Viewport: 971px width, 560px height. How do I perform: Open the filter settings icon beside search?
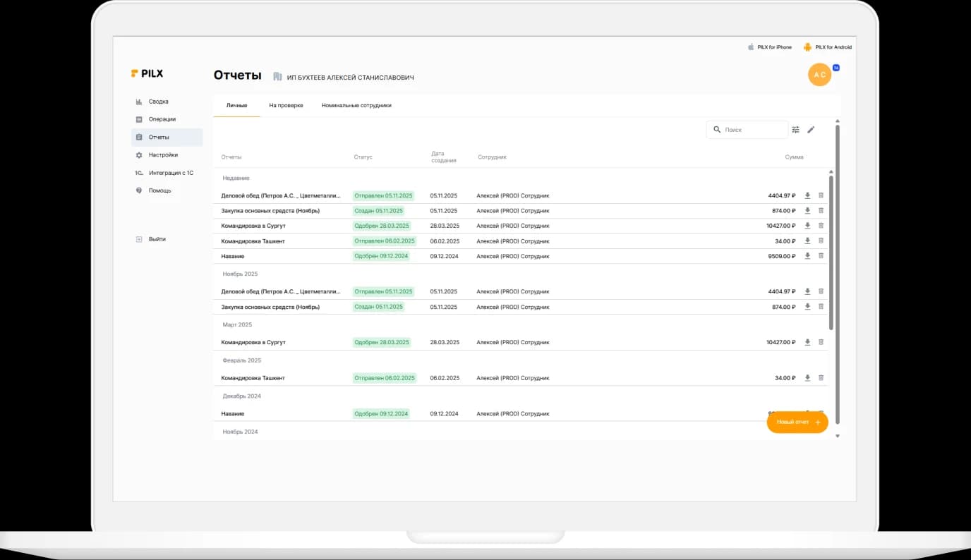point(796,130)
